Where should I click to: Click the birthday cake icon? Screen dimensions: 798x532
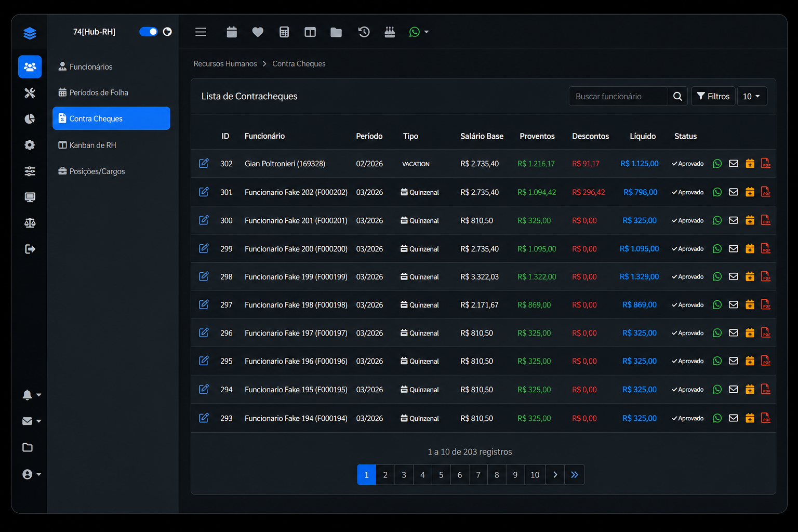tap(390, 32)
